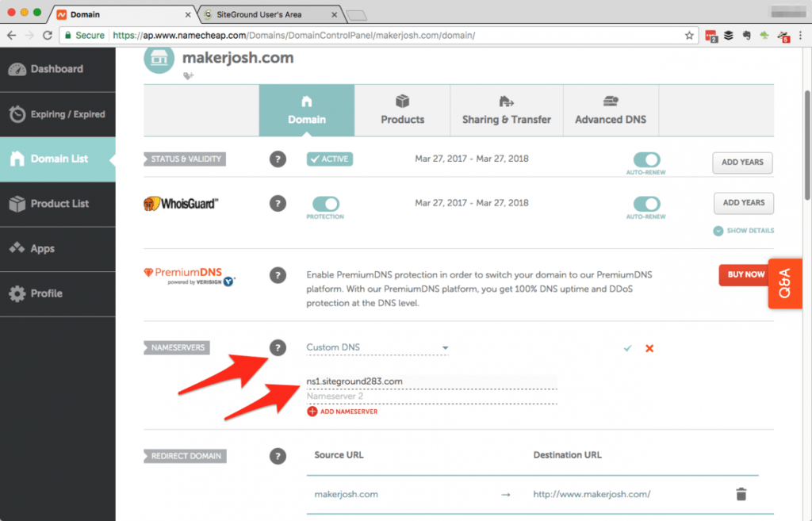Open Apps in the sidebar
The height and width of the screenshot is (521, 812).
coord(57,249)
